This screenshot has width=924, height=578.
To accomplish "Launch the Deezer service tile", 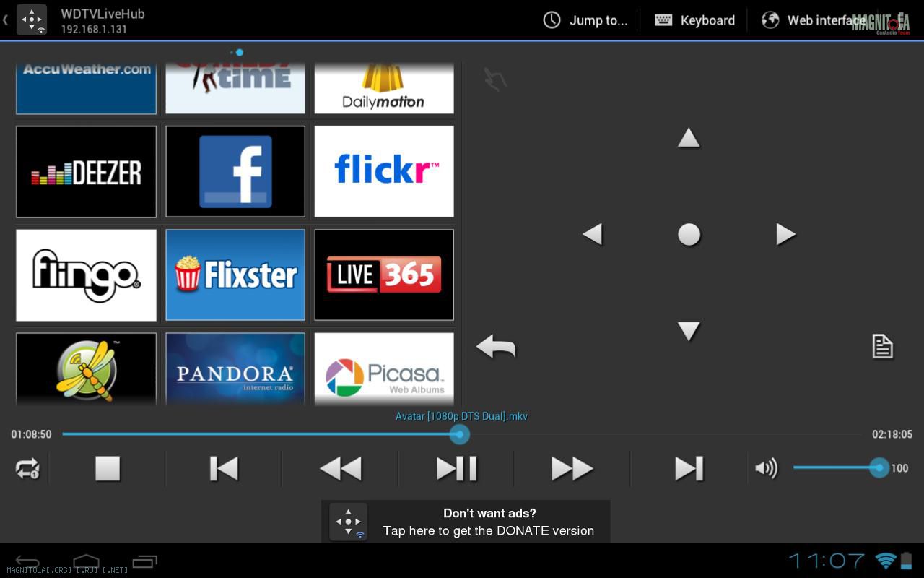I will click(86, 172).
